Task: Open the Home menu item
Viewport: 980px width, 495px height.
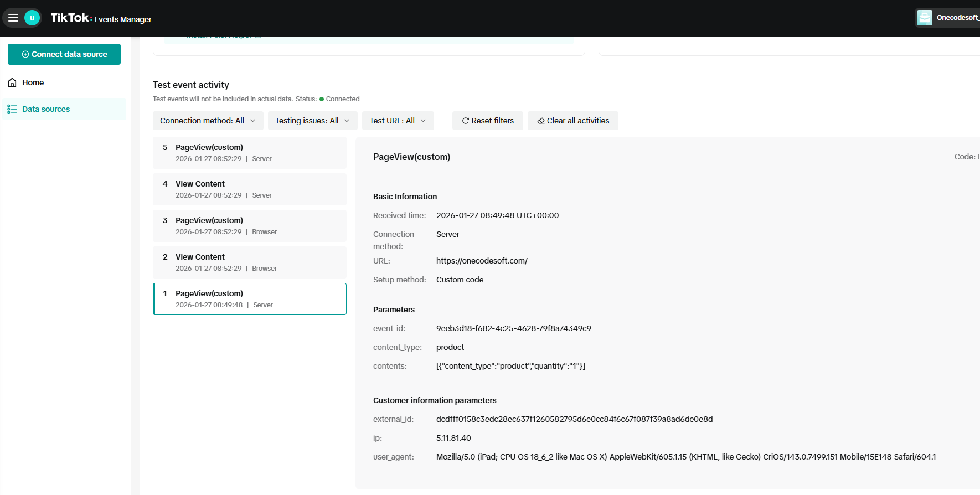Action: coord(64,82)
